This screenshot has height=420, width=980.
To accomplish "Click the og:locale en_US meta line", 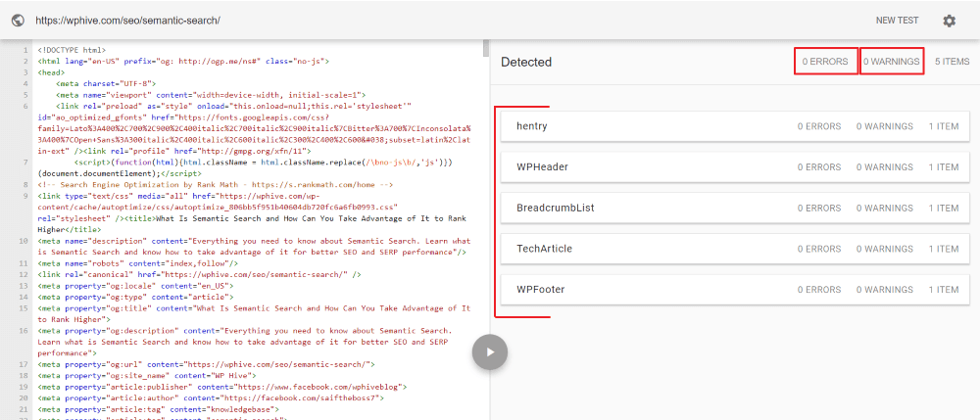I will tap(135, 286).
